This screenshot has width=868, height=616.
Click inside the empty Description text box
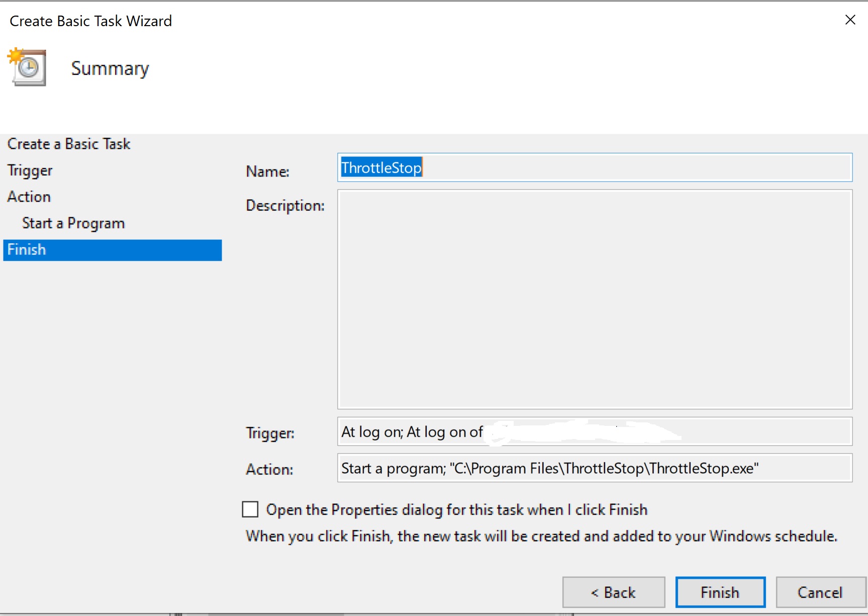coord(594,299)
